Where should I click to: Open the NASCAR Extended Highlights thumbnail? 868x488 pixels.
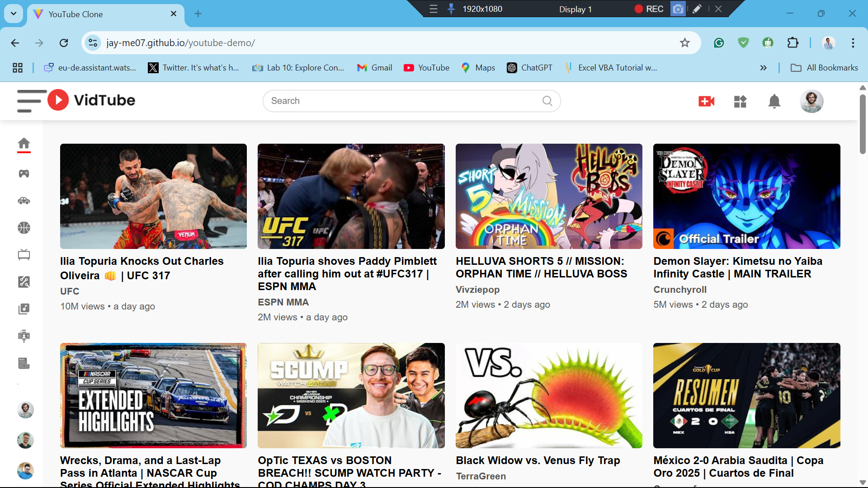(153, 395)
